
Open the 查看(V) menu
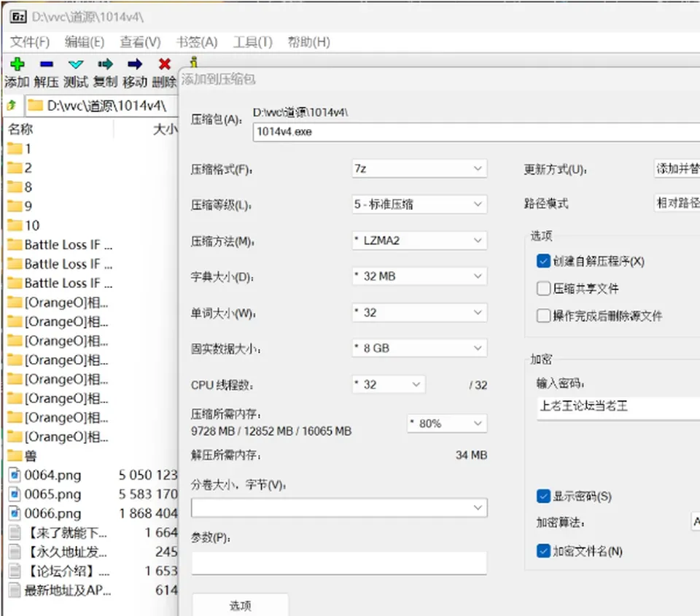(140, 42)
